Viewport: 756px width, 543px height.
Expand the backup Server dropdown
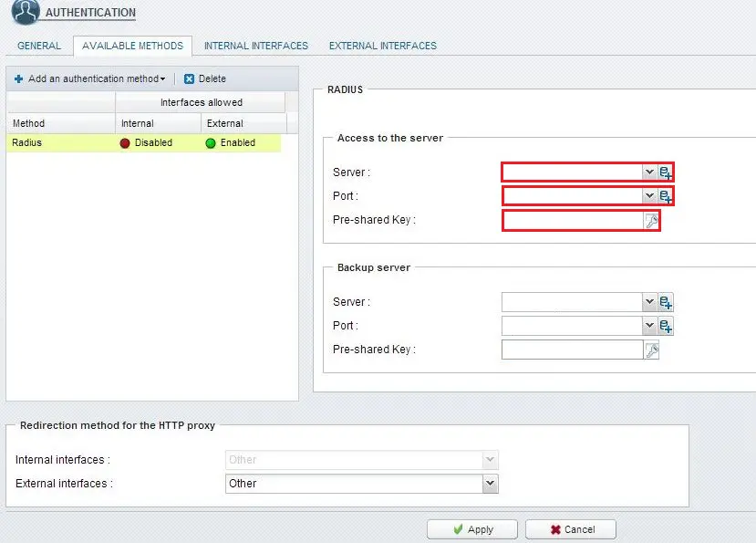click(649, 302)
